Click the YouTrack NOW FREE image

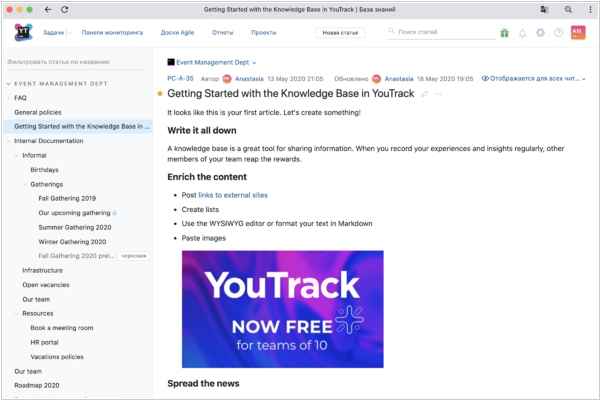point(282,309)
